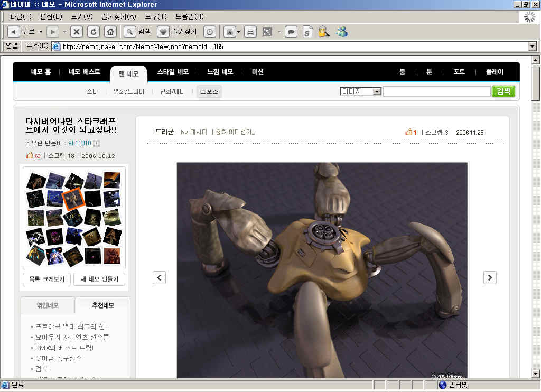The height and width of the screenshot is (392, 541).
Task: Select the 만화/애니 sub-category
Action: pos(173,91)
